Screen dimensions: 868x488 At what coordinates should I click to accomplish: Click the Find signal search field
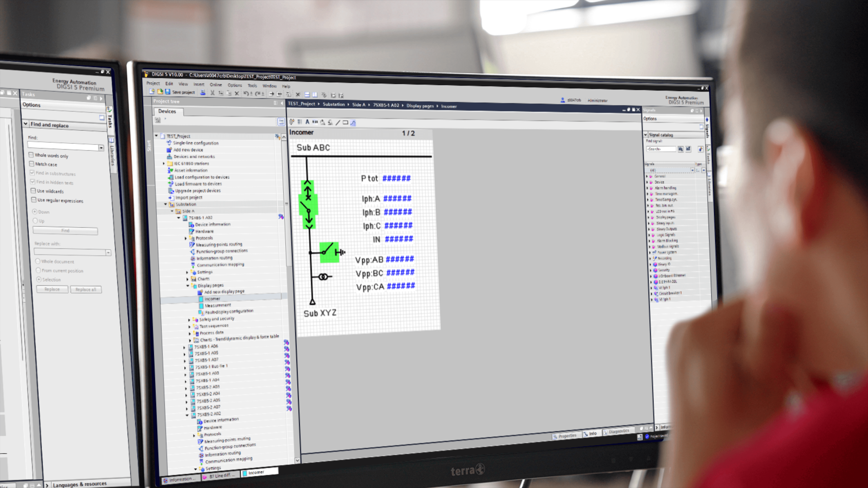[661, 149]
